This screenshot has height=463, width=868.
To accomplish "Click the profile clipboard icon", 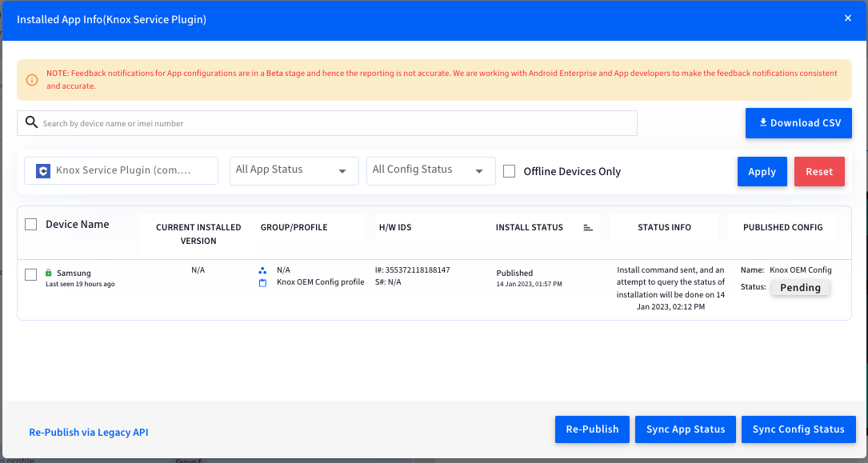I will 262,283.
